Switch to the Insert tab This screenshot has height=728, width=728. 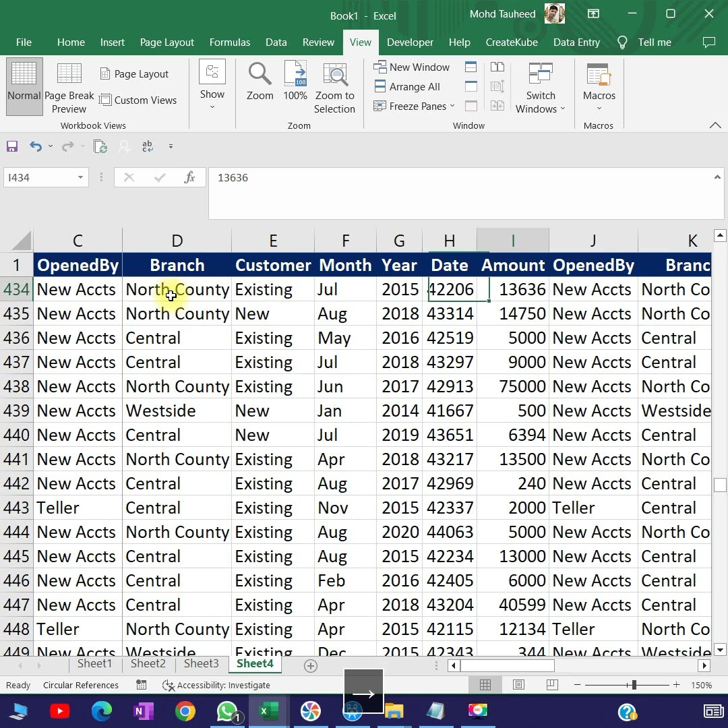coord(113,42)
